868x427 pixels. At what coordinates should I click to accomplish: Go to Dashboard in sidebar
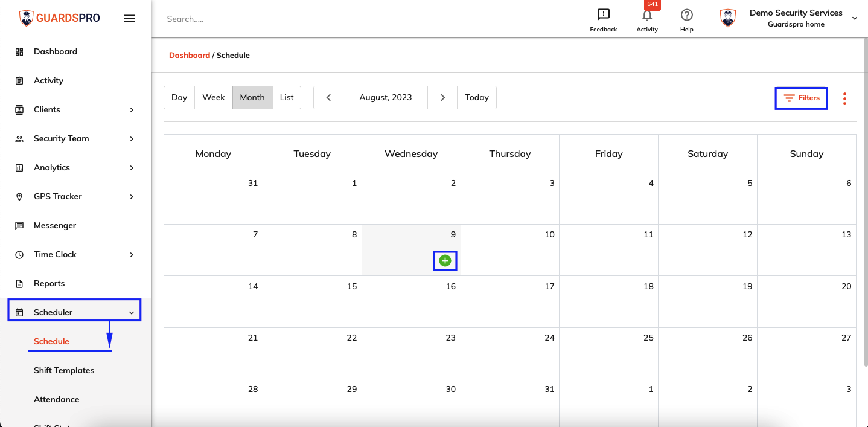[x=56, y=52]
